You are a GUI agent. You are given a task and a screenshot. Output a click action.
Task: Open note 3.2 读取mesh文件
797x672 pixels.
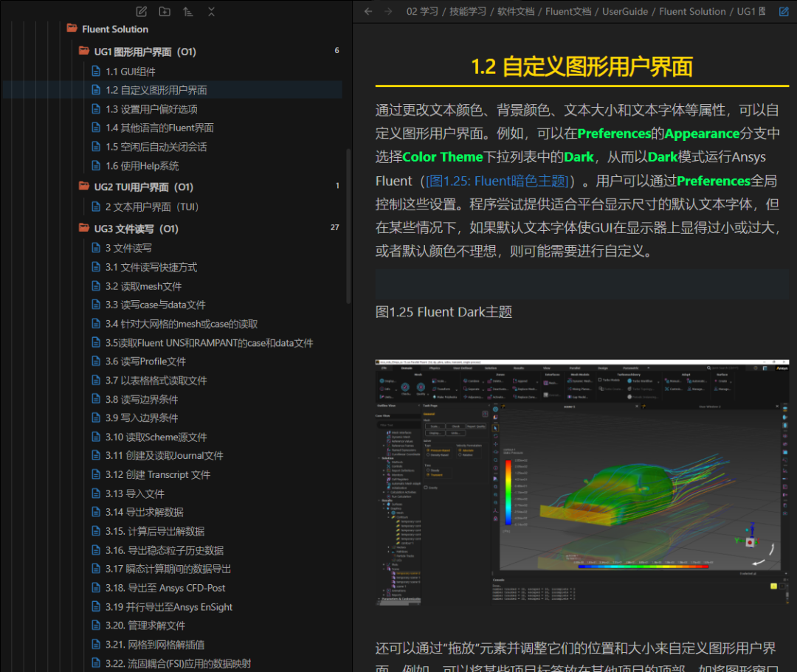(143, 286)
